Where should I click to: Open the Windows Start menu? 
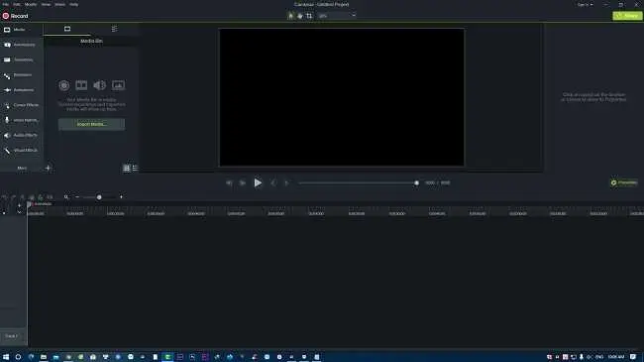(6, 357)
